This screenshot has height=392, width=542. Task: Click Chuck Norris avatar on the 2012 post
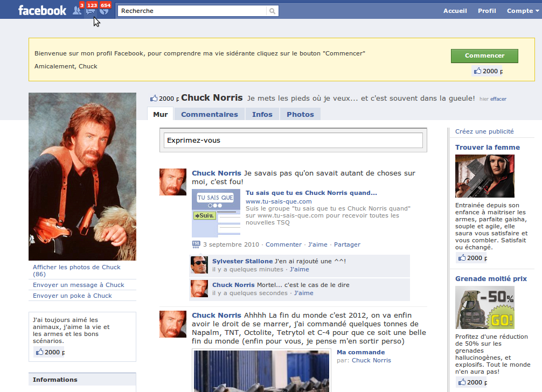point(173,324)
